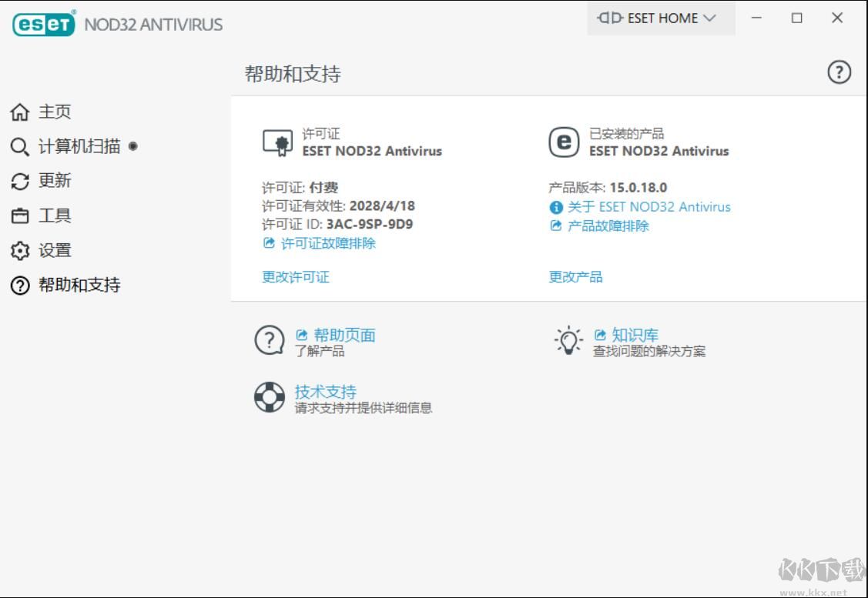This screenshot has width=868, height=598.
Task: Click the 许可证 license card icon
Action: click(276, 140)
